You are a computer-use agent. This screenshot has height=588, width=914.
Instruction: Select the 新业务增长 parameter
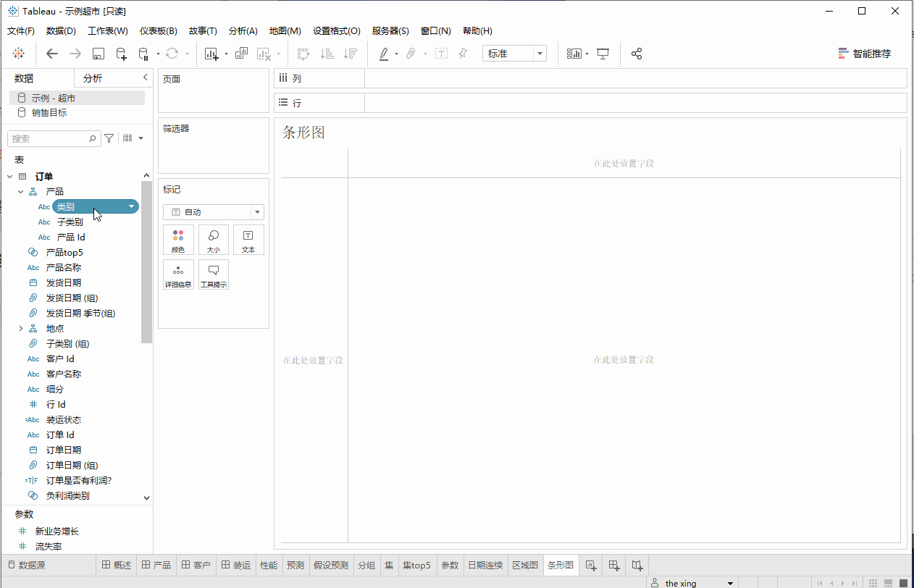click(x=57, y=532)
